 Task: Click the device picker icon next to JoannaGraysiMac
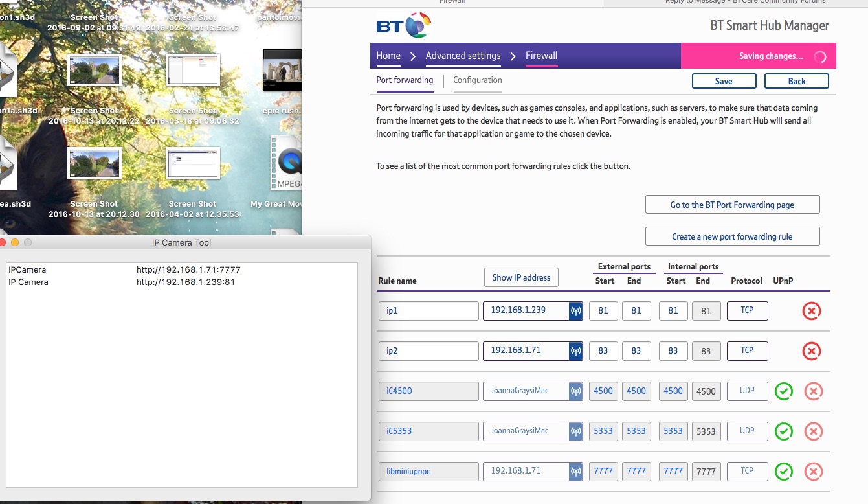[575, 391]
